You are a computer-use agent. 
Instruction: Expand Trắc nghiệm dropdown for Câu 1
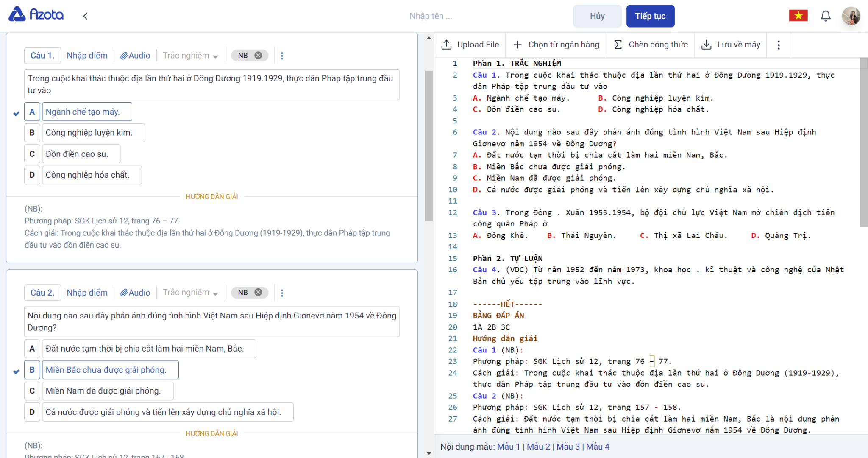tap(190, 56)
